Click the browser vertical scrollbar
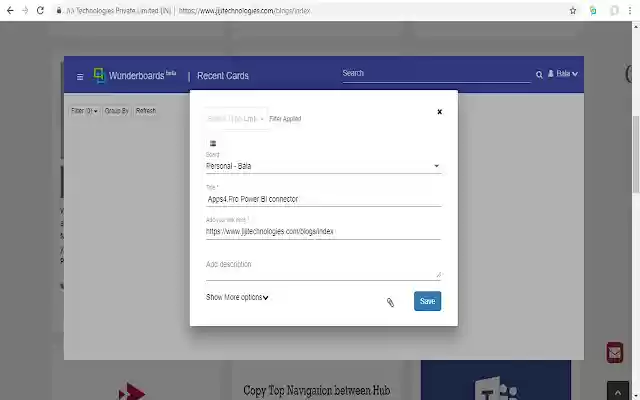Screen dimensions: 640x400 (x=636, y=155)
